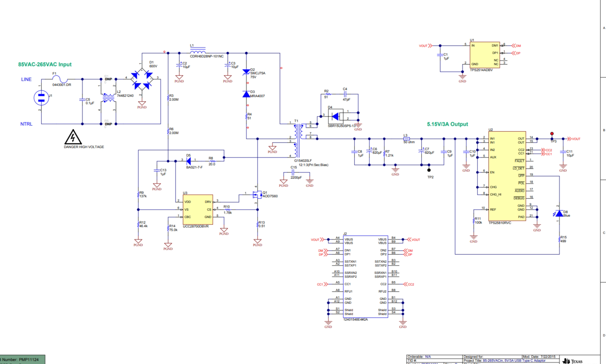Click the '0443001.DR' fuse part label
The image size is (606, 364).
tap(62, 85)
